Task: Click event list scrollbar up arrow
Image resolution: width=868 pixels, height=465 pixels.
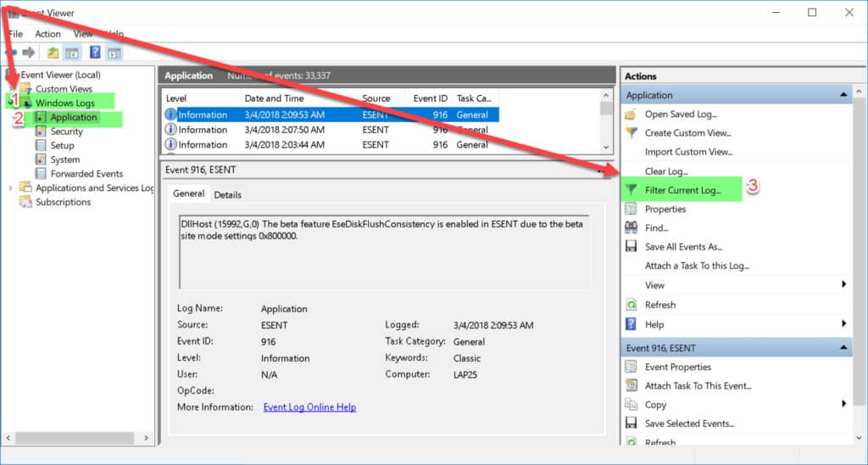Action: click(x=606, y=95)
